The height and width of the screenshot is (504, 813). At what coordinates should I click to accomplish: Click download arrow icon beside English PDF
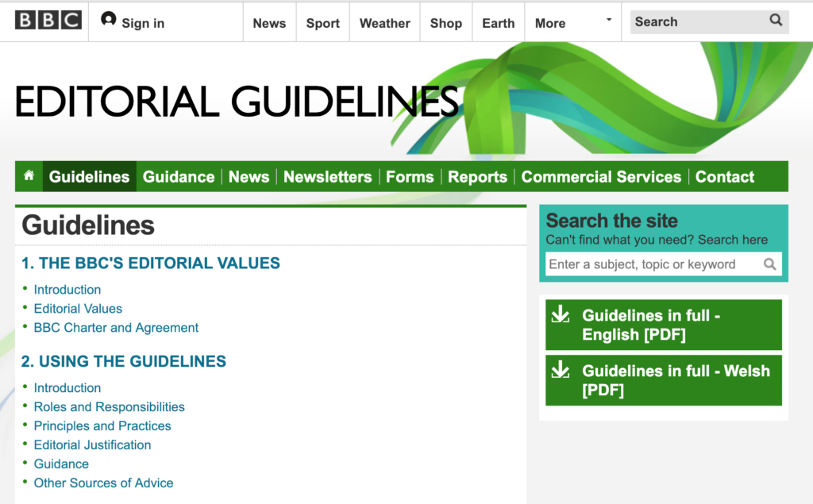click(561, 314)
